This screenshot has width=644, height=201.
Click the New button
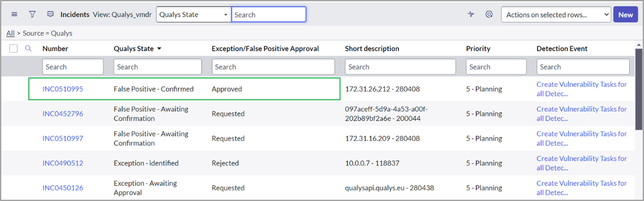coord(625,15)
